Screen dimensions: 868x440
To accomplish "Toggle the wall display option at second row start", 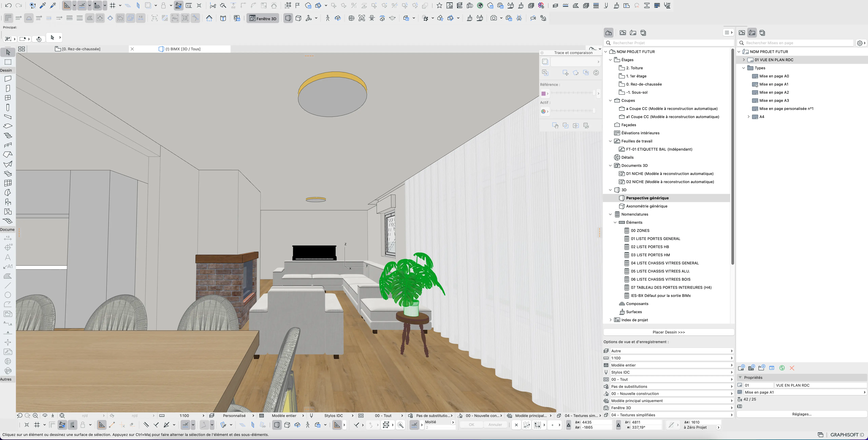I will (8, 18).
